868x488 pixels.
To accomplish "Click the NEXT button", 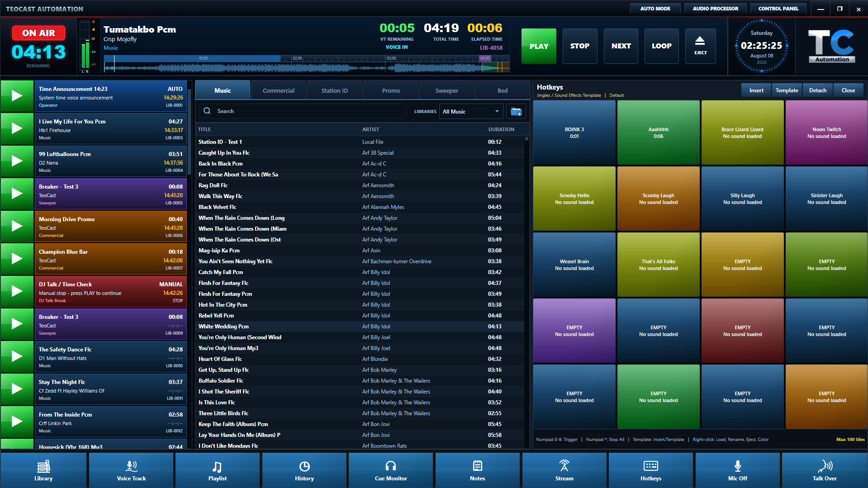I will (x=621, y=46).
